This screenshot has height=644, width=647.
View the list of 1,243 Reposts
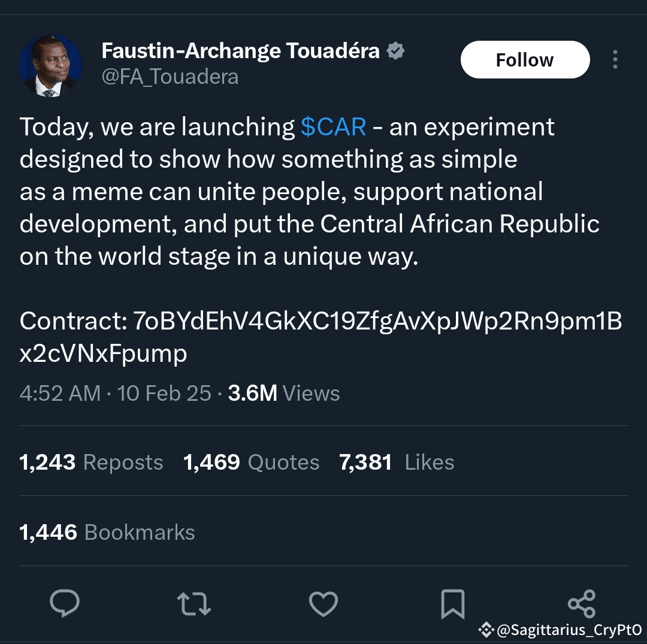tap(91, 462)
